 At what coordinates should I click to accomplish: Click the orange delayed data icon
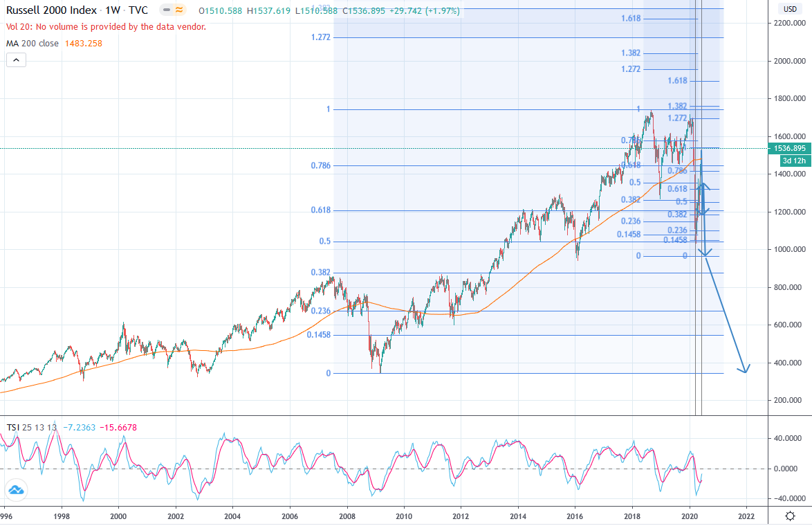179,10
